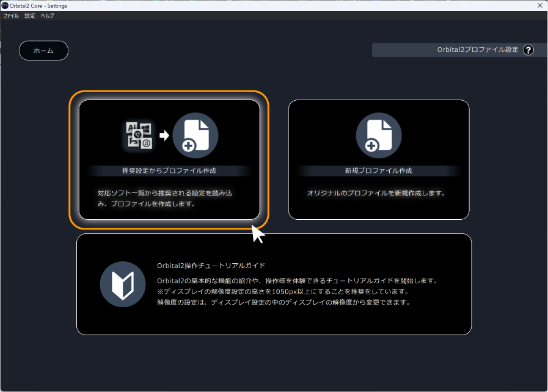The height and width of the screenshot is (392, 548).
Task: Click the beginner mark tutorial icon
Action: [x=123, y=285]
